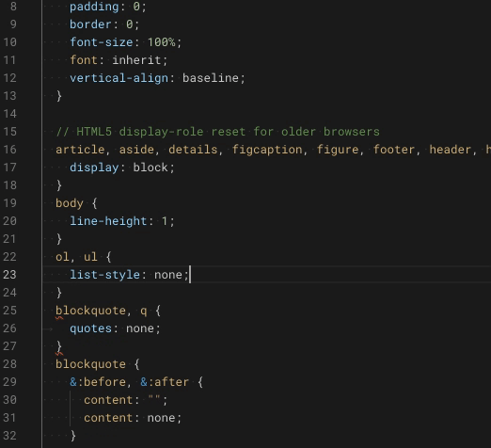Click the 'article' selector on line 16
Screen dimensions: 491x448
(x=80, y=150)
